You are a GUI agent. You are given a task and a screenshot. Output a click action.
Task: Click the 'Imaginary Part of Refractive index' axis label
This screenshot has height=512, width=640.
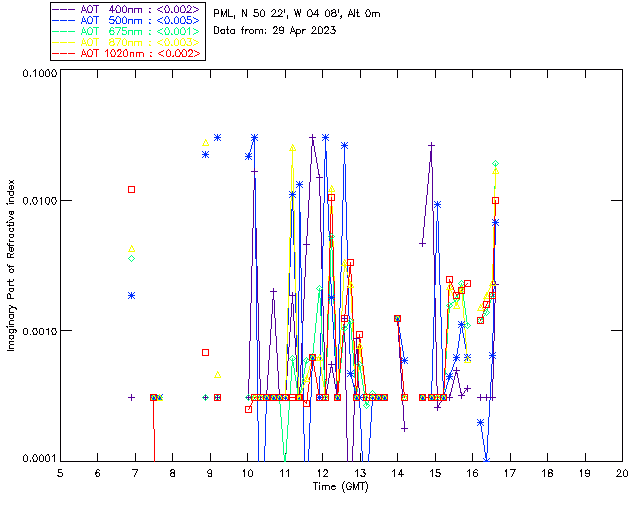(x=11, y=265)
